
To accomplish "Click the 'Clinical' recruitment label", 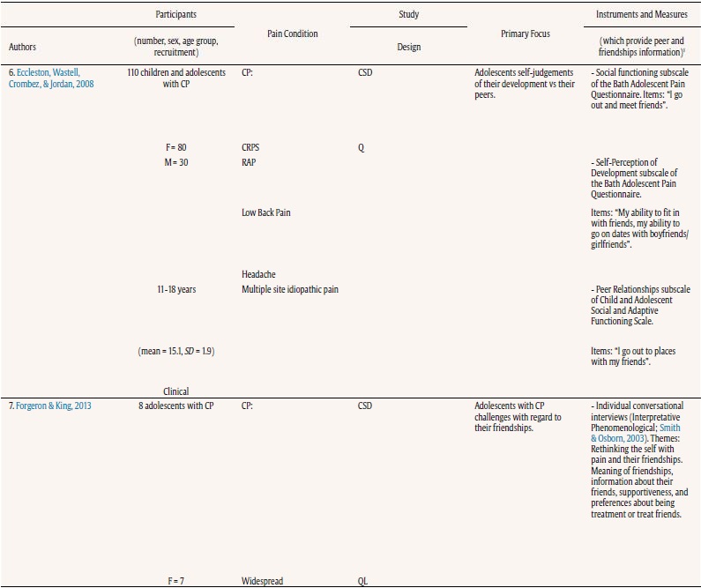I will click(177, 391).
